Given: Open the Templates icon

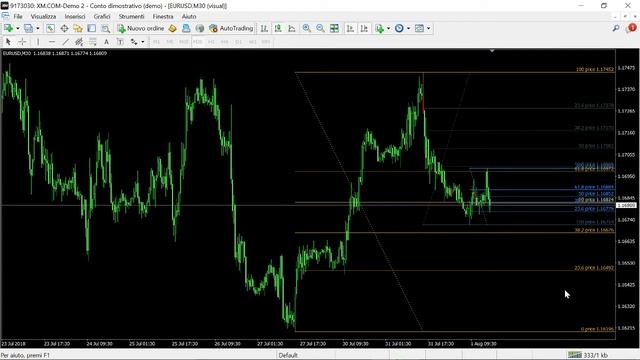Looking at the screenshot, I should [419, 28].
